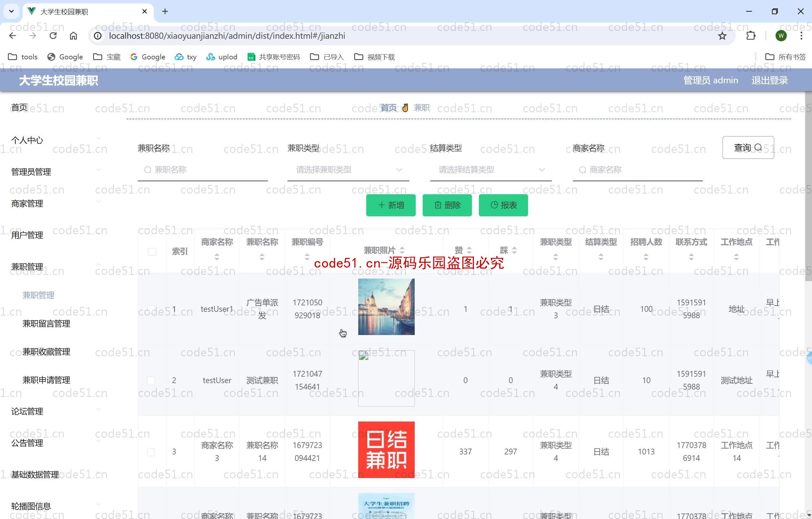Open the 已导入 bookmark folder
The image size is (812, 519).
point(327,57)
